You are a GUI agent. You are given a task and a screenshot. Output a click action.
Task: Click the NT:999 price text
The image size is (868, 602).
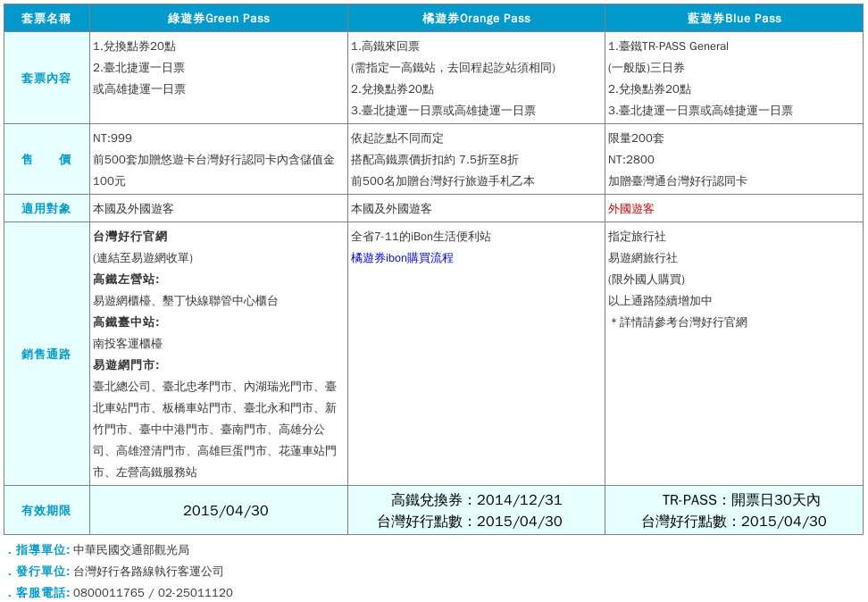point(113,138)
